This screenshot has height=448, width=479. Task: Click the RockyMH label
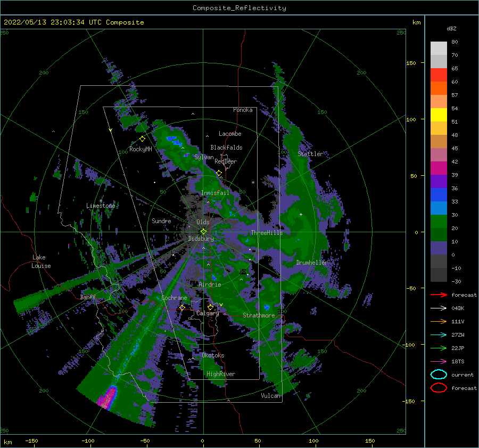141,149
